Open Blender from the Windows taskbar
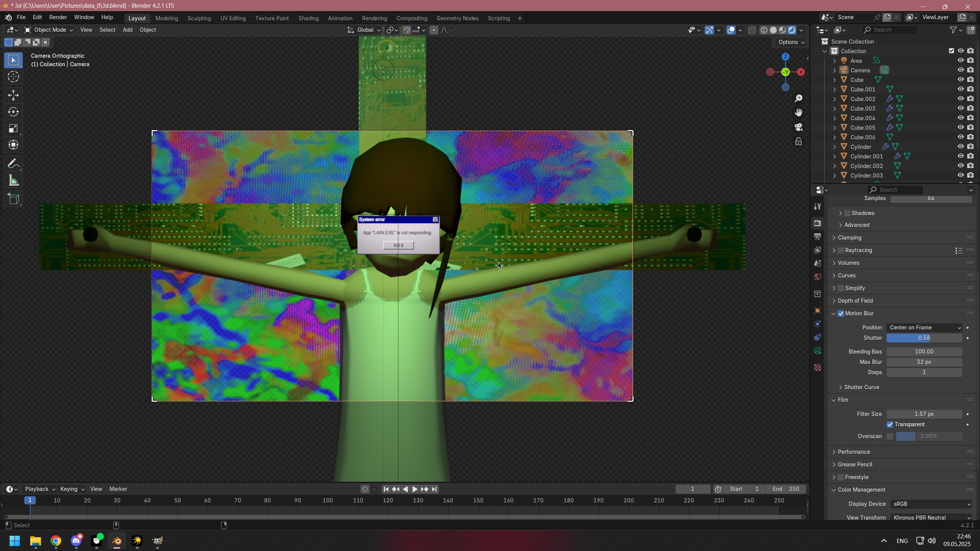Screen dimensions: 980x551 [117, 541]
